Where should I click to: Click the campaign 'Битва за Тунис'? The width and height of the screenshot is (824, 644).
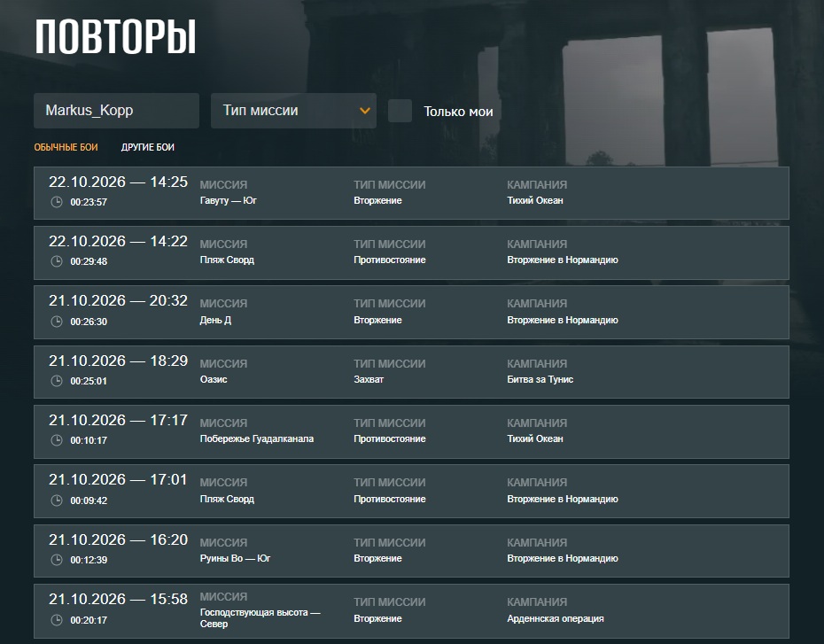(540, 379)
